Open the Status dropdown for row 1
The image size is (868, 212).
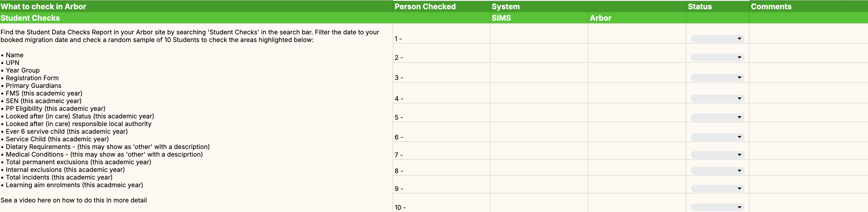717,39
